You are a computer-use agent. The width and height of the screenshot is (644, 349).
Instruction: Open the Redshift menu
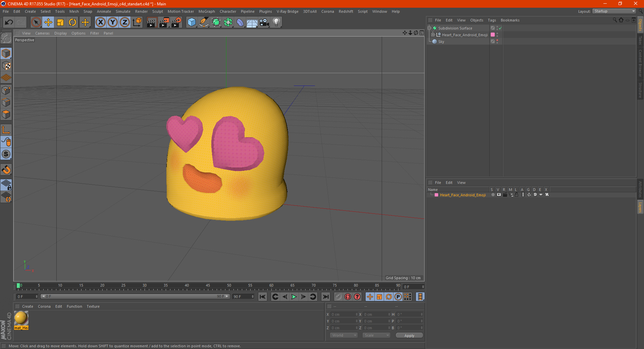(346, 11)
